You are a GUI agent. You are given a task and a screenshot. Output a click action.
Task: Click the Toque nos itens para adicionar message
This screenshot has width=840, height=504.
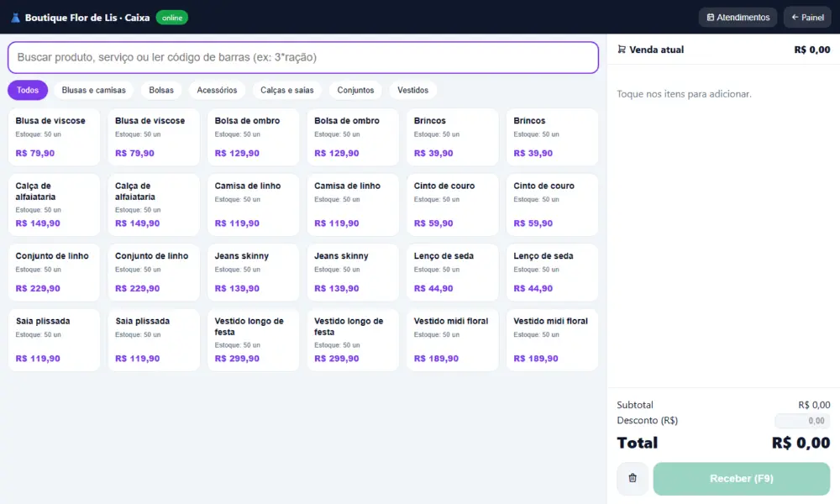point(684,94)
